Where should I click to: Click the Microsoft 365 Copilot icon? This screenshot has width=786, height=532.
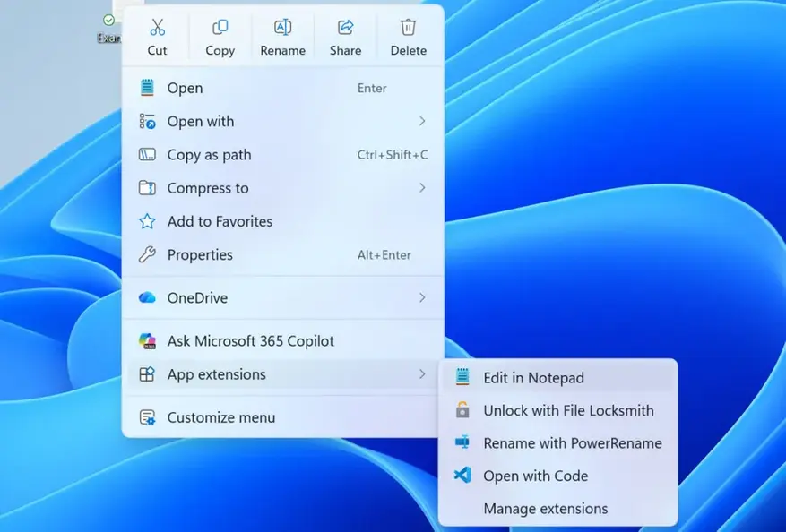click(x=147, y=340)
